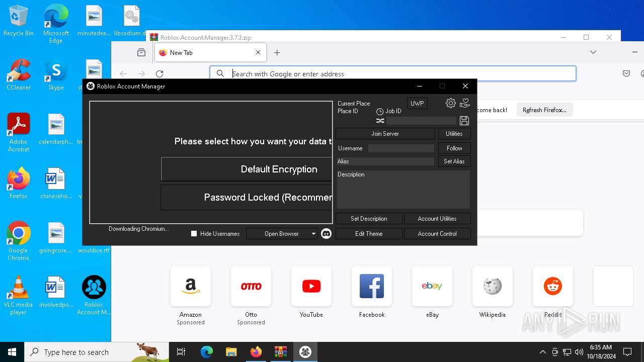Click the clock recent-games icon
This screenshot has width=644, height=362.
click(380, 112)
